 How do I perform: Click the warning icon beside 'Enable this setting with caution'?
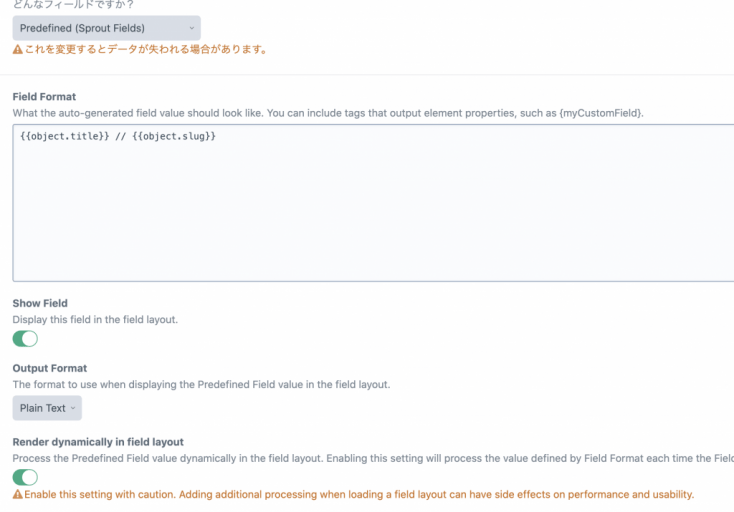click(x=18, y=495)
